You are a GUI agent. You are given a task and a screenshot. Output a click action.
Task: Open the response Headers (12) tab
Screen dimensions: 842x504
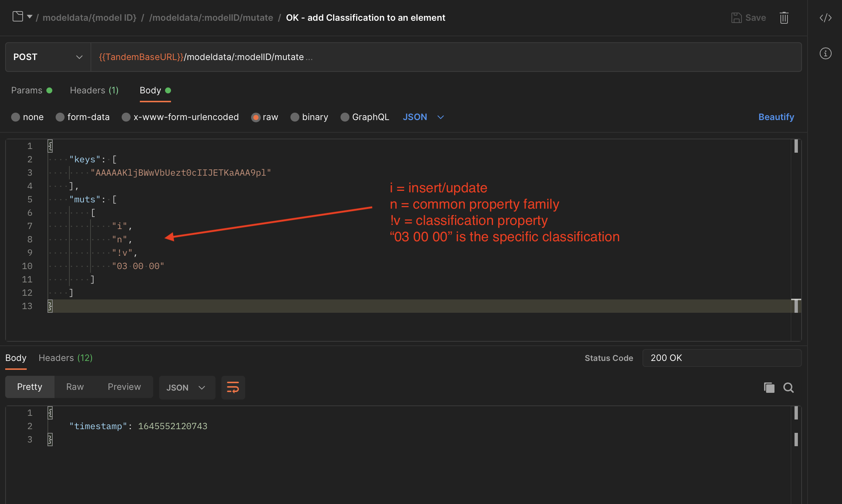tap(66, 358)
